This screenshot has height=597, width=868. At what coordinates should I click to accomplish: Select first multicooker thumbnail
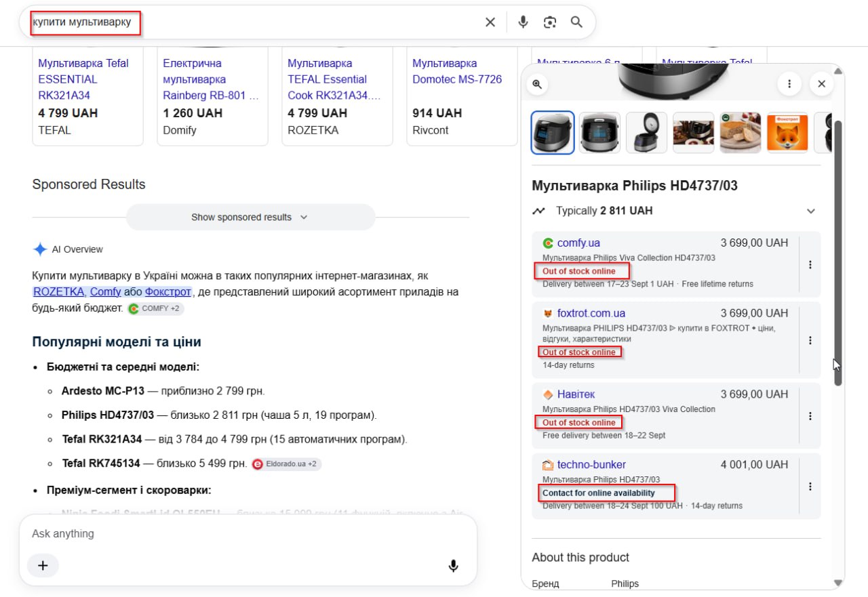point(553,133)
